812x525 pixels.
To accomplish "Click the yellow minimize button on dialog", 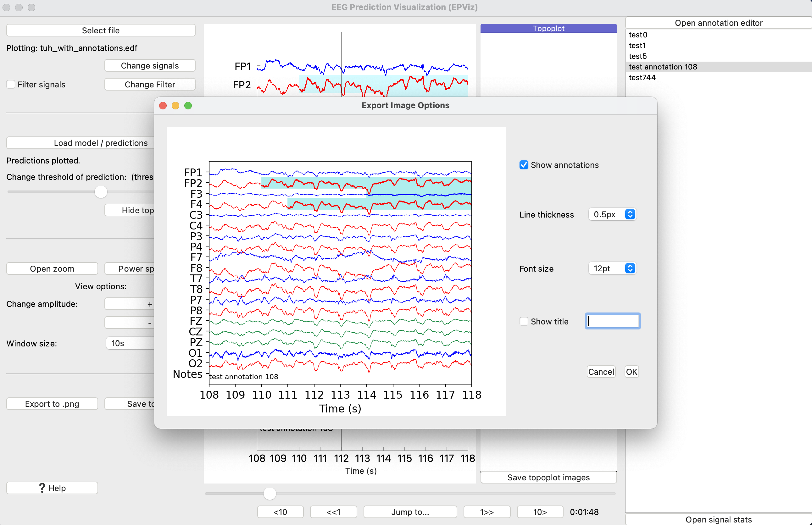I will point(175,106).
